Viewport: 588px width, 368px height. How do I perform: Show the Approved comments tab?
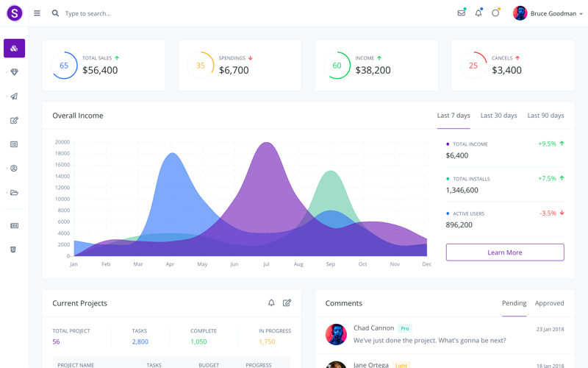[549, 303]
